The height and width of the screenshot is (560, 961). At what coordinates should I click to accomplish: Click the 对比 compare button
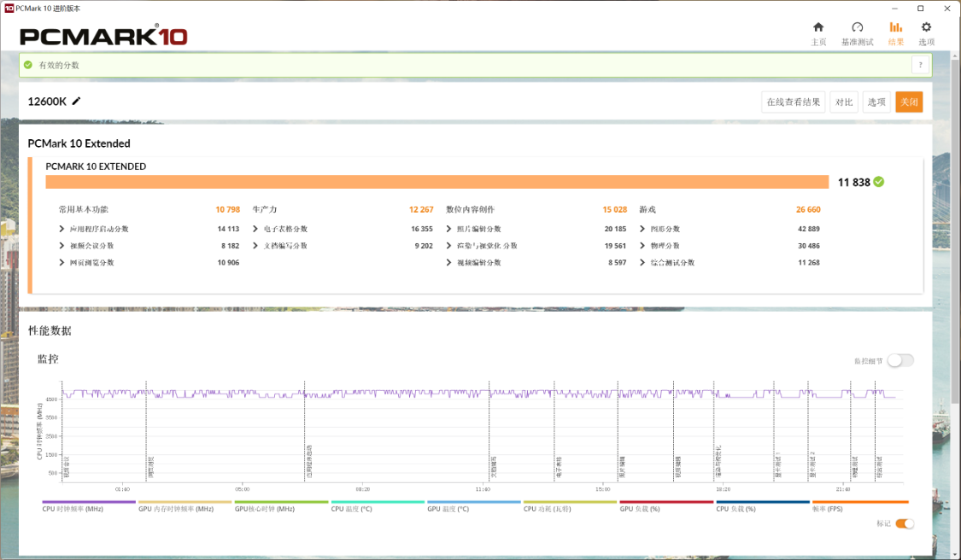pyautogui.click(x=844, y=102)
